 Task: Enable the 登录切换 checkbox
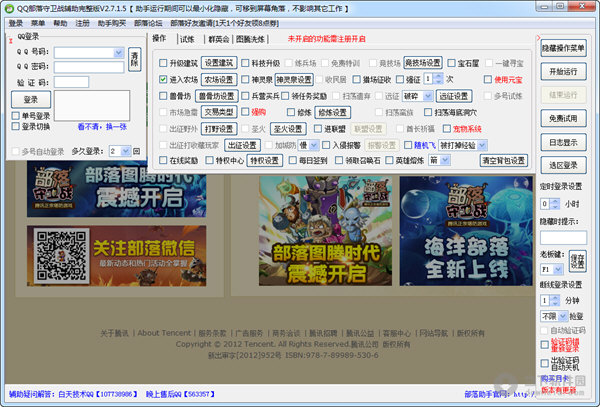click(x=16, y=126)
